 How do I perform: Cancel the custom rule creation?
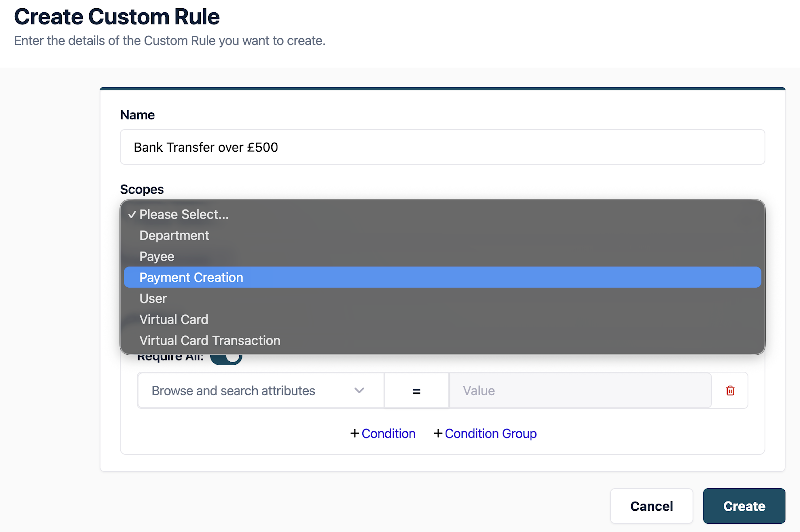[x=651, y=506]
